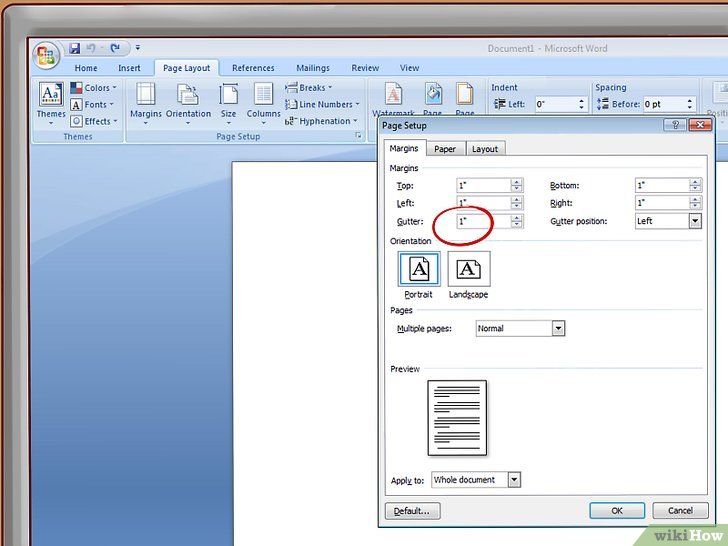Click the Gutter value input field
The width and height of the screenshot is (728, 546).
click(483, 221)
